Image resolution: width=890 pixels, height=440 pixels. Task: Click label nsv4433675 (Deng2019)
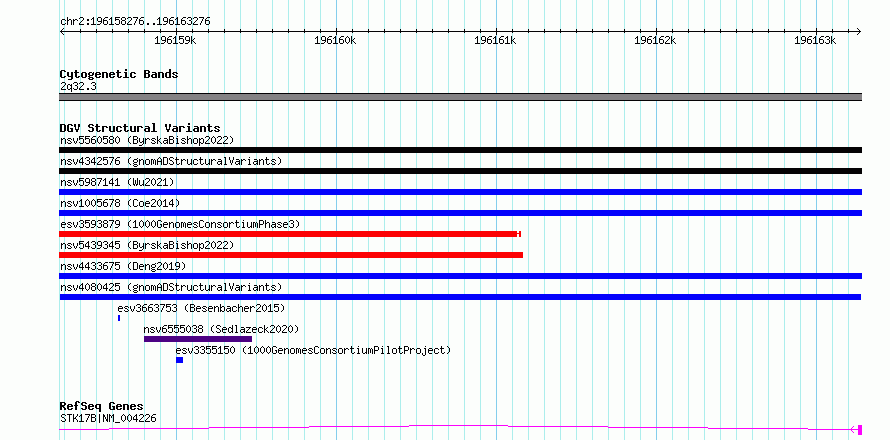(x=123, y=266)
